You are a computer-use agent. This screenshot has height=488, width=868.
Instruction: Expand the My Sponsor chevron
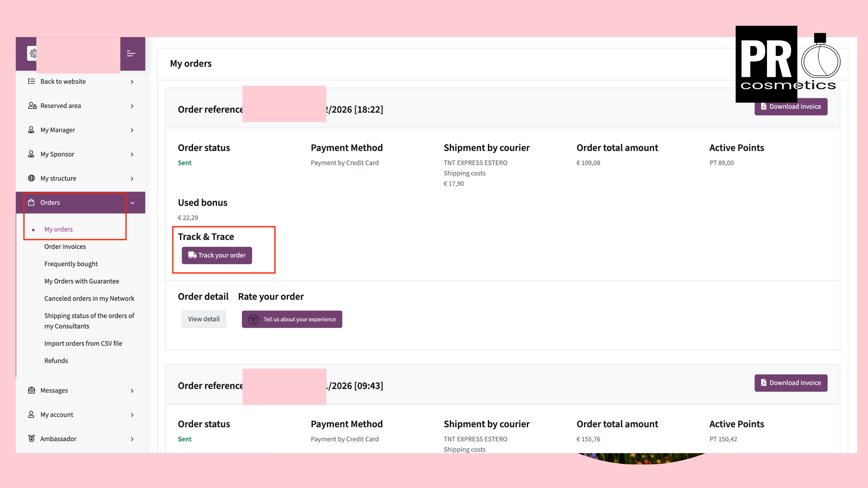(x=132, y=154)
